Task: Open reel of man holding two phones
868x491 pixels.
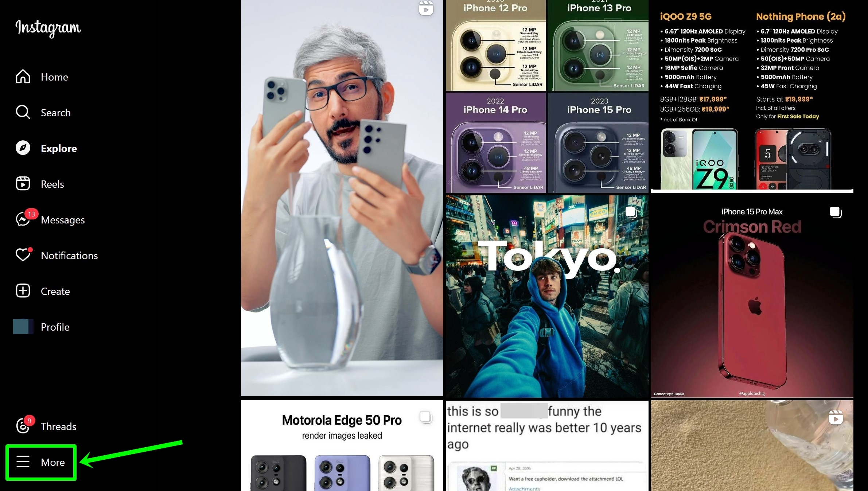Action: click(x=342, y=198)
